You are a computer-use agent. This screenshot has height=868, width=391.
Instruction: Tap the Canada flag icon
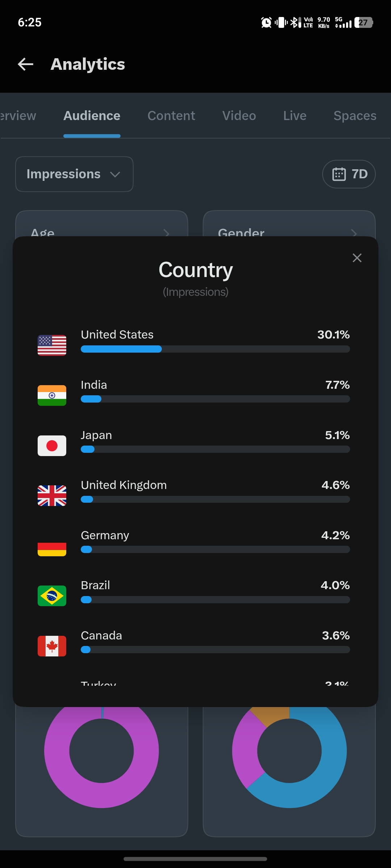[52, 646]
